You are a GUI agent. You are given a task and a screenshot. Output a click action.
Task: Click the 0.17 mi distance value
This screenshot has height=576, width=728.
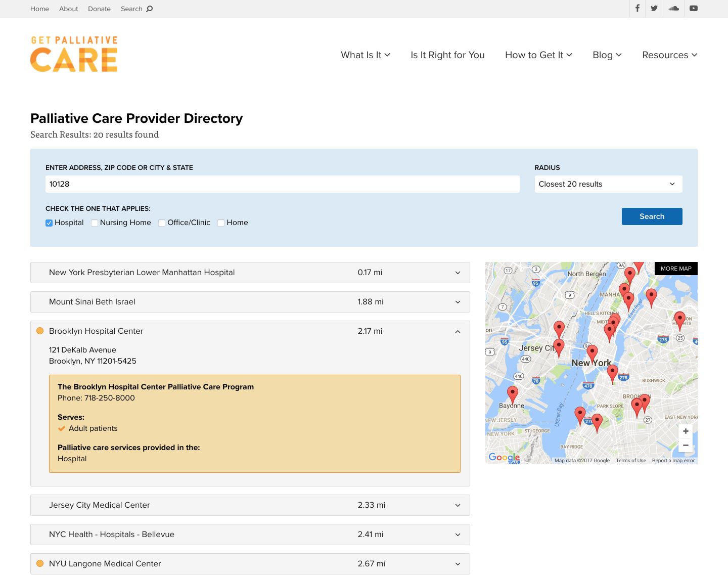tap(370, 273)
